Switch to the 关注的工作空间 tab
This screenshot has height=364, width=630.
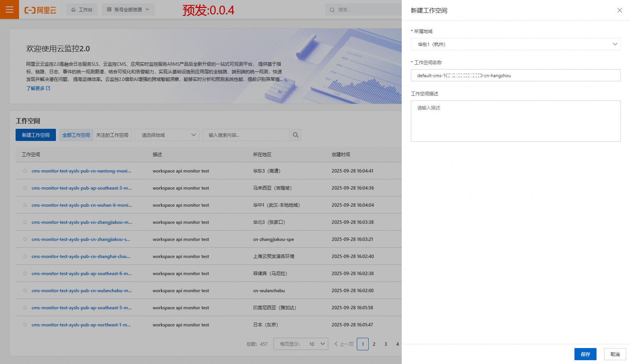pyautogui.click(x=112, y=135)
